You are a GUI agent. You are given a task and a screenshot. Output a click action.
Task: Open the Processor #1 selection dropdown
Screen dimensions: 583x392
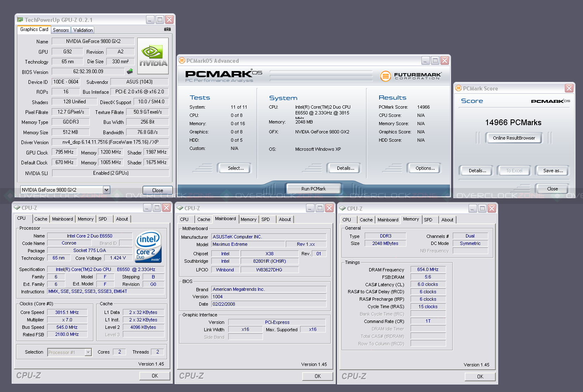pyautogui.click(x=88, y=352)
